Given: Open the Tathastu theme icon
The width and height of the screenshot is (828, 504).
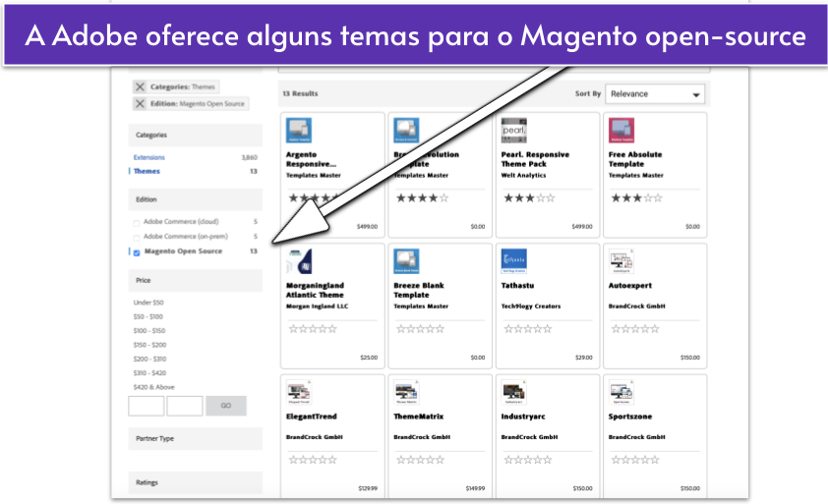Looking at the screenshot, I should (513, 261).
